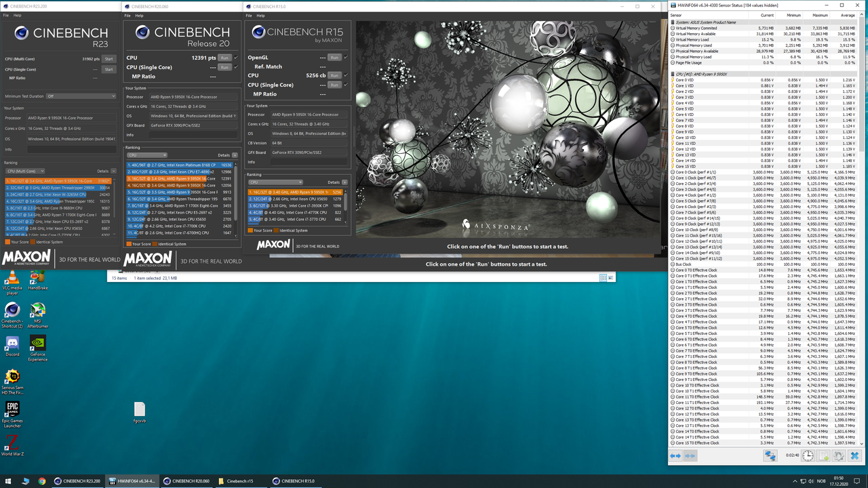Switch to CINEBENCH R23.200 taskbar button

pyautogui.click(x=77, y=481)
